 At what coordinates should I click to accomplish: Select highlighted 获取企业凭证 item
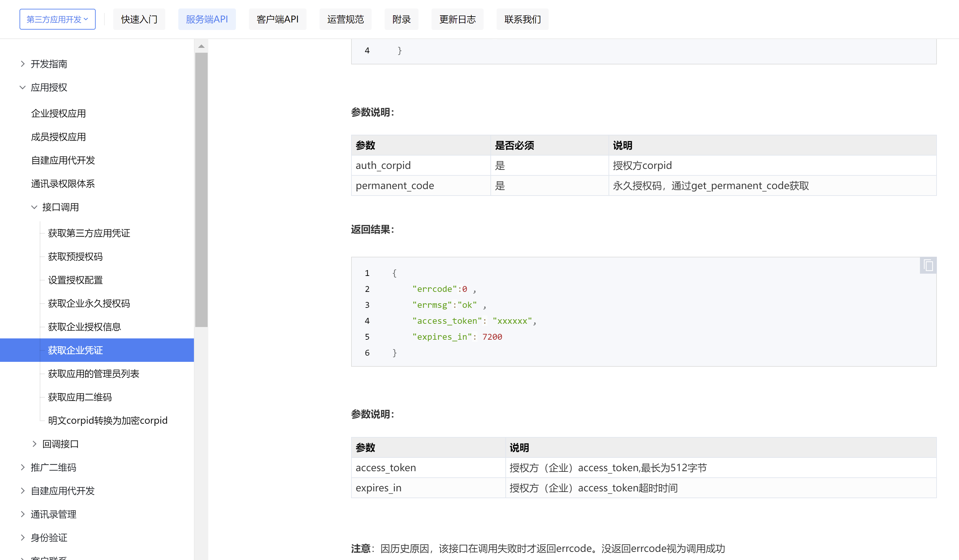97,350
